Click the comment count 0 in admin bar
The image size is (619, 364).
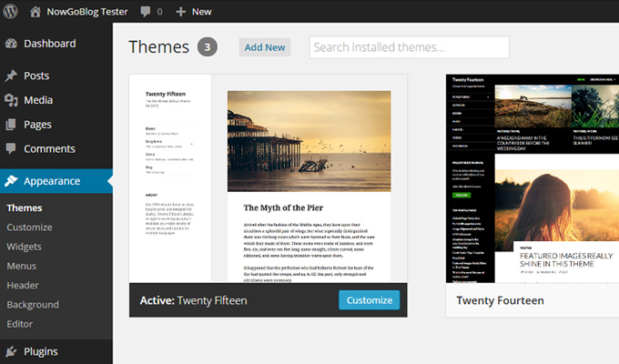(159, 12)
